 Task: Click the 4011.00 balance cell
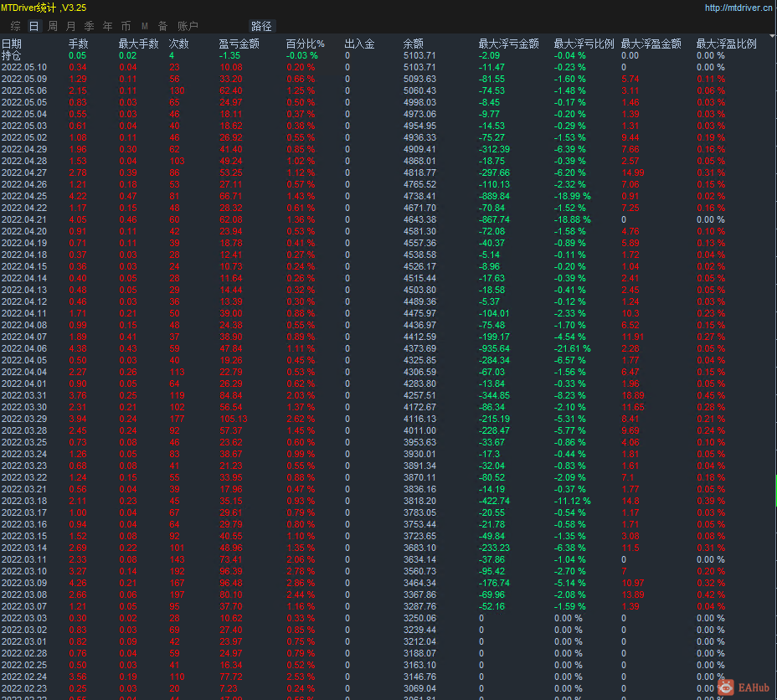(x=419, y=430)
